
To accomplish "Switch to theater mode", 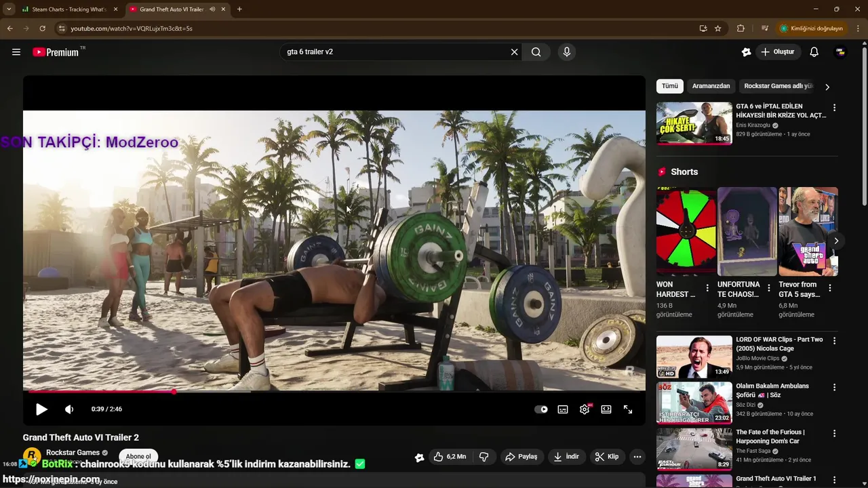I will pyautogui.click(x=606, y=409).
